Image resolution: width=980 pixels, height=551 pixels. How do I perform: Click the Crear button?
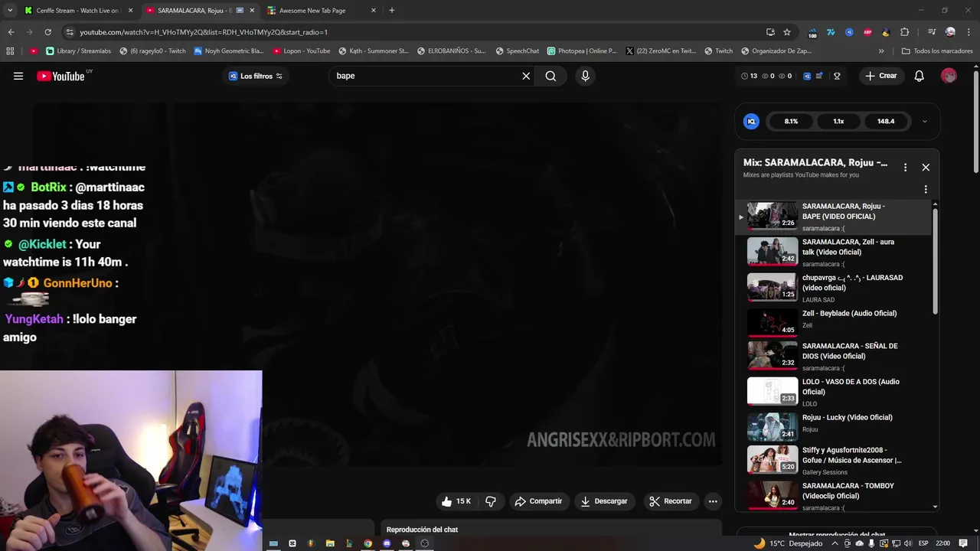[881, 76]
